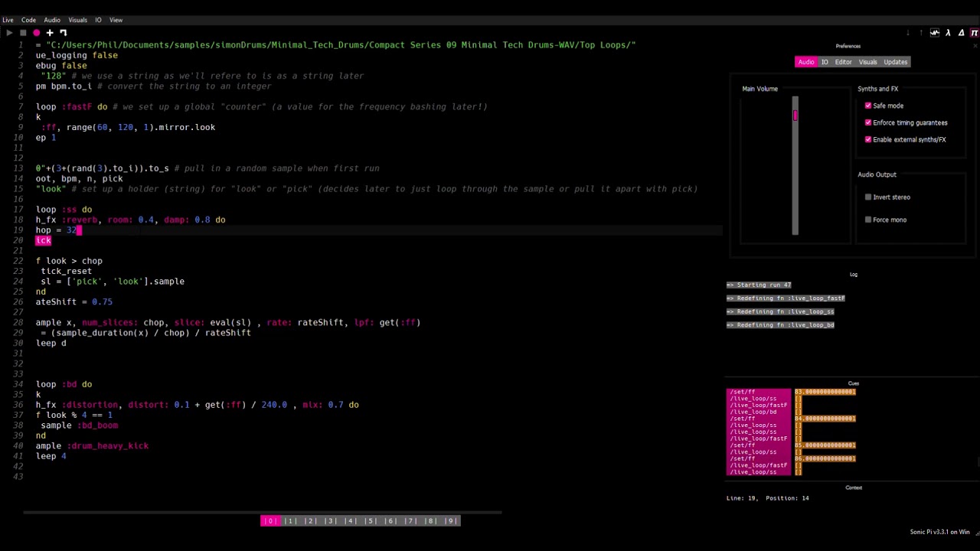The image size is (980, 551).
Task: Uncheck Enable external synths/FX
Action: pos(868,139)
